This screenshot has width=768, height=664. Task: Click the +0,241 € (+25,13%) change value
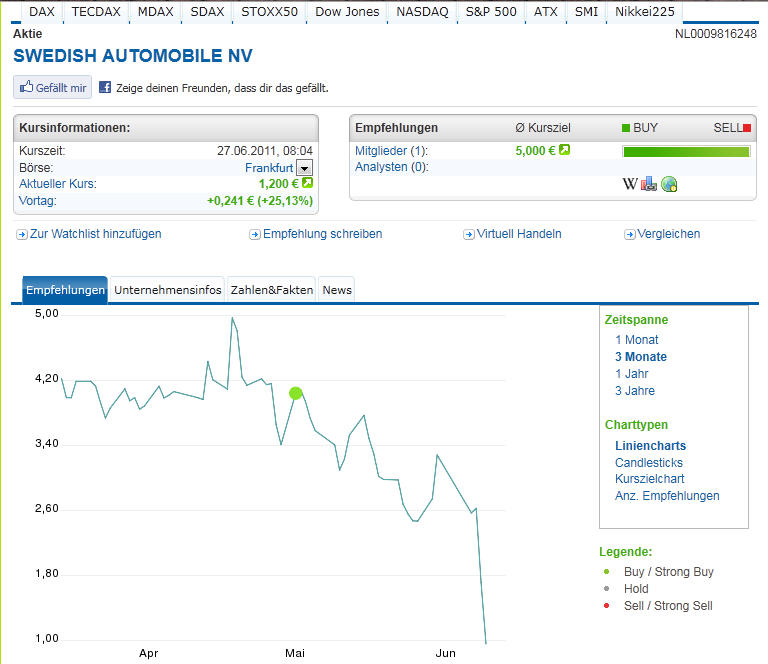(x=260, y=201)
